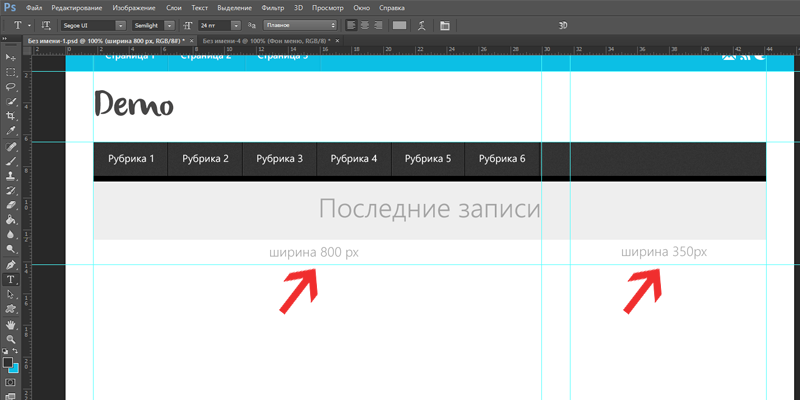Open the Segoe UI font family dropdown
800x400 pixels.
(121, 24)
